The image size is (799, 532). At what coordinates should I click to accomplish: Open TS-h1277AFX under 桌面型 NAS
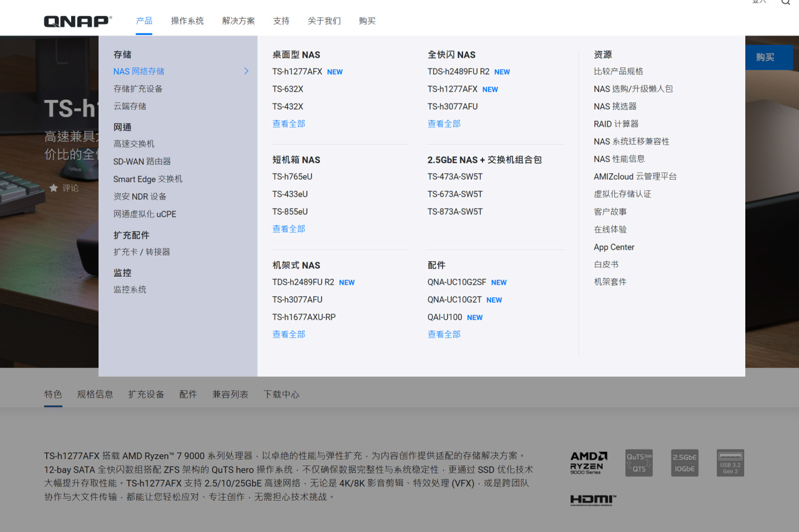[297, 72]
